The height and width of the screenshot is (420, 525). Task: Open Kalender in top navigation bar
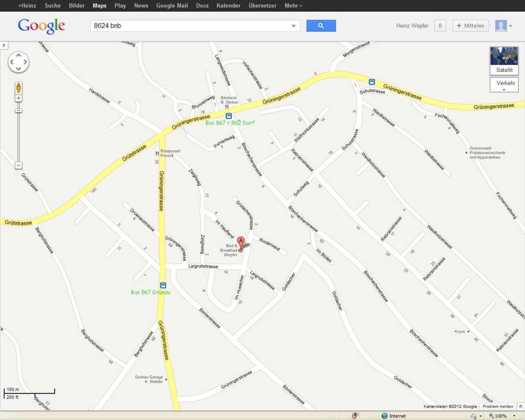click(228, 6)
